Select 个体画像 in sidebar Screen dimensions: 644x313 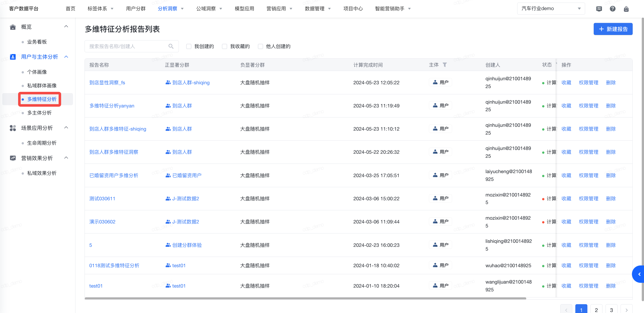pyautogui.click(x=37, y=72)
